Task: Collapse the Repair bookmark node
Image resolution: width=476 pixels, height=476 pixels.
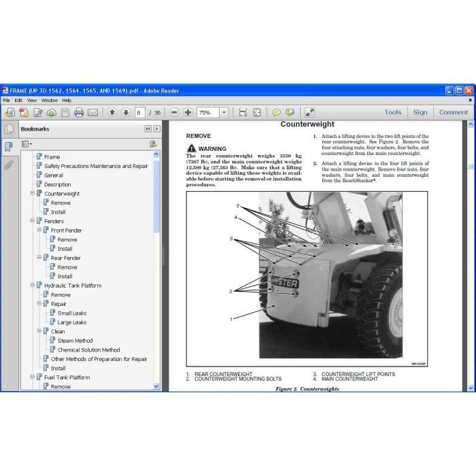Action: (39, 303)
